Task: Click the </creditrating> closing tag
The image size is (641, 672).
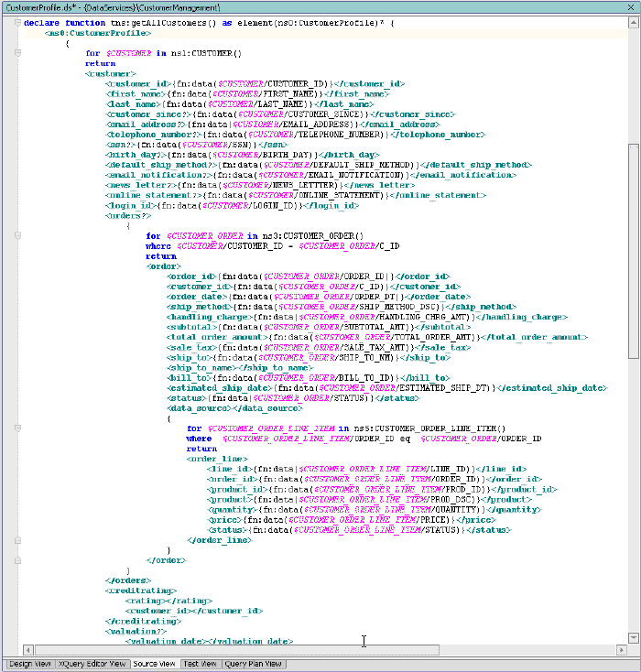Action: (x=144, y=621)
